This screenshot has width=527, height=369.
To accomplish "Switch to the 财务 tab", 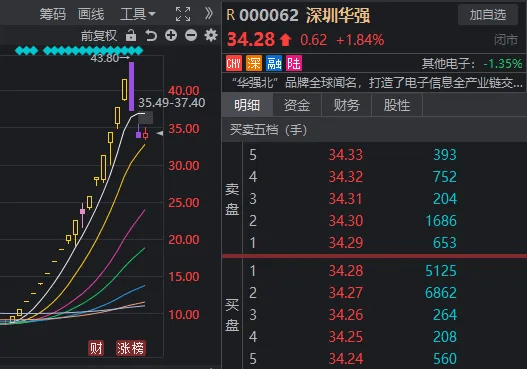I will 347,105.
